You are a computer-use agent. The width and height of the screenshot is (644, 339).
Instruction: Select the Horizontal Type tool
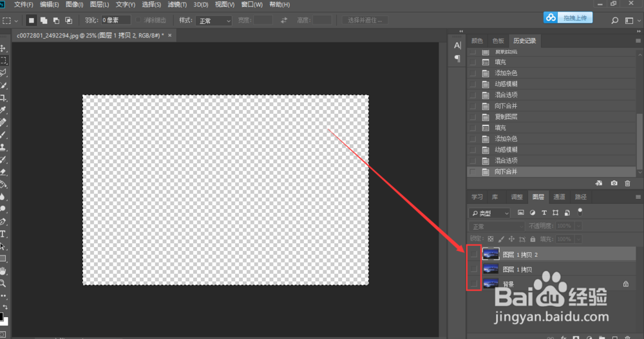tap(3, 234)
